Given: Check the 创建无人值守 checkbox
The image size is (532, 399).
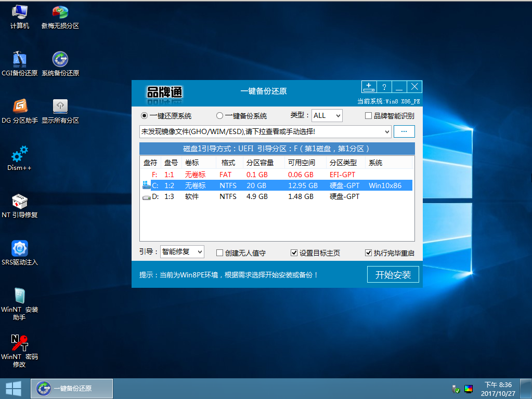Looking at the screenshot, I should tap(220, 253).
